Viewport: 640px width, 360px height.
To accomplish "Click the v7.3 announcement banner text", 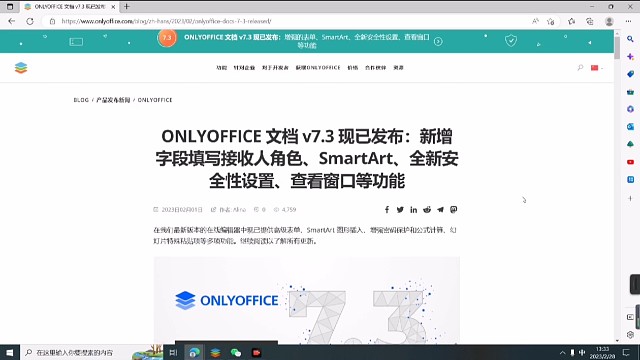I will (x=307, y=41).
